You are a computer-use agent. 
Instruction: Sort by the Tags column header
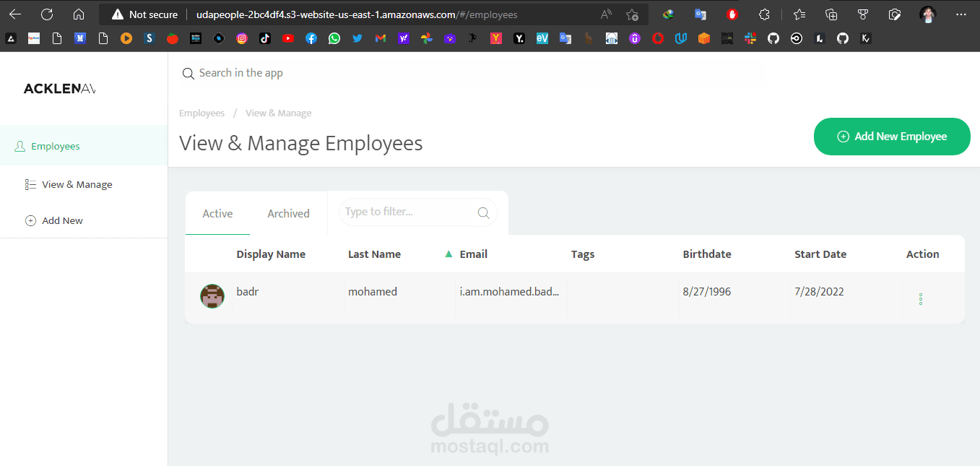pos(583,254)
